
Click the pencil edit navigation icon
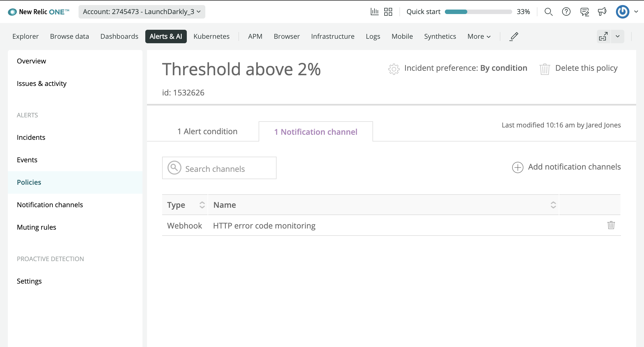tap(514, 36)
